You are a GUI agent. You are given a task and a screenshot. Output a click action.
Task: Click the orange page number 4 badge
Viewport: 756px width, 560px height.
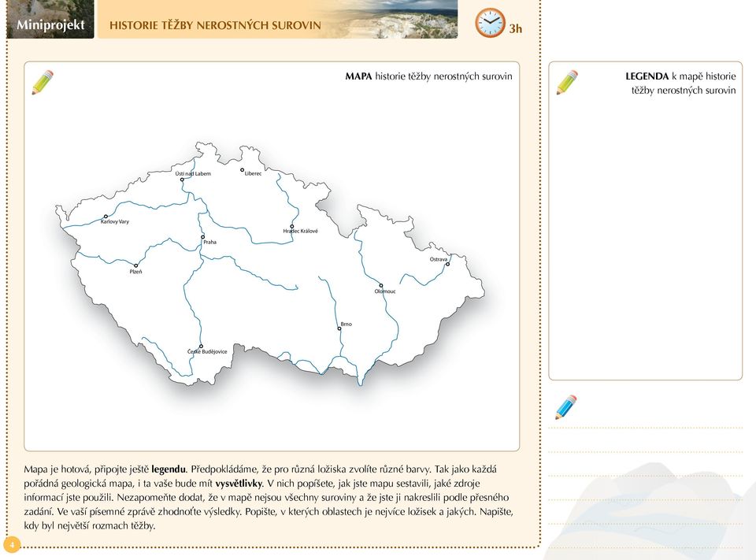(12, 545)
